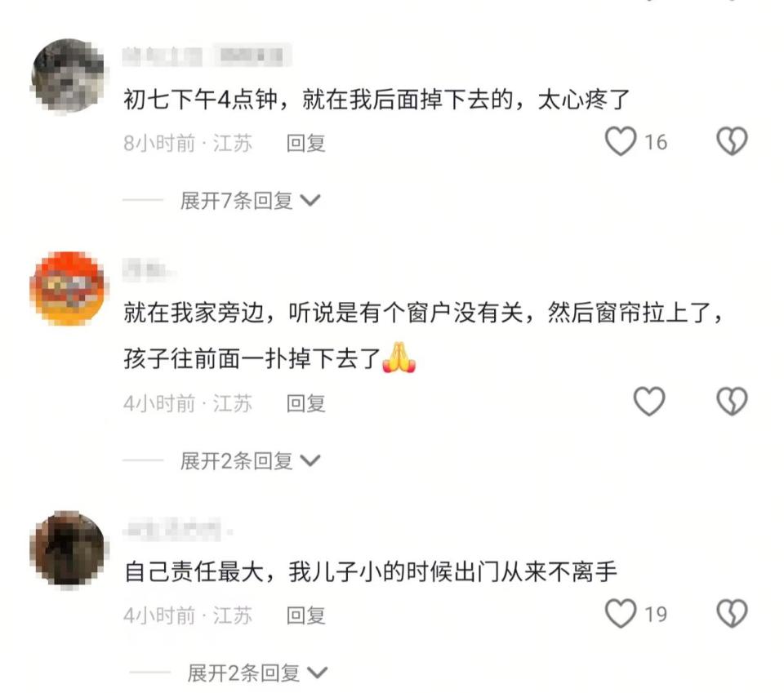This screenshot has width=784, height=693.
Task: Expand the 7 replies under first comment
Action: click(250, 201)
